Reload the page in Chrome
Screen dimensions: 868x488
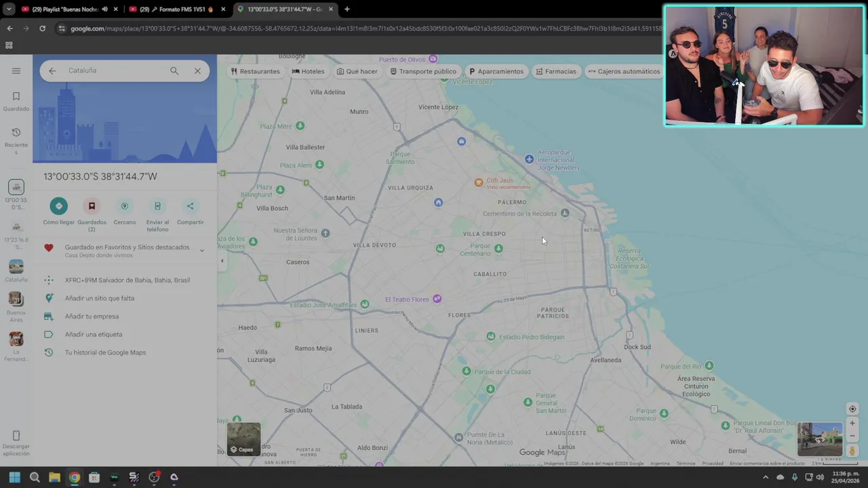(42, 28)
